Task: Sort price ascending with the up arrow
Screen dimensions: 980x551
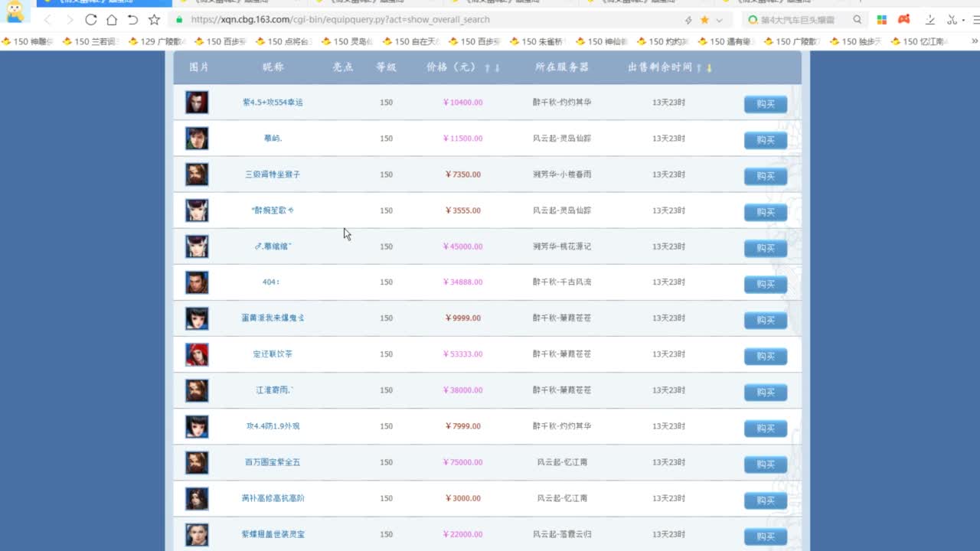Action: click(487, 68)
